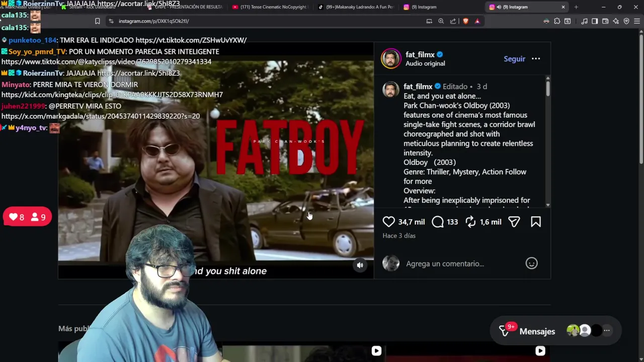The image size is (644, 362).
Task: Like the Fatboy post with the heart icon
Action: coord(388,222)
